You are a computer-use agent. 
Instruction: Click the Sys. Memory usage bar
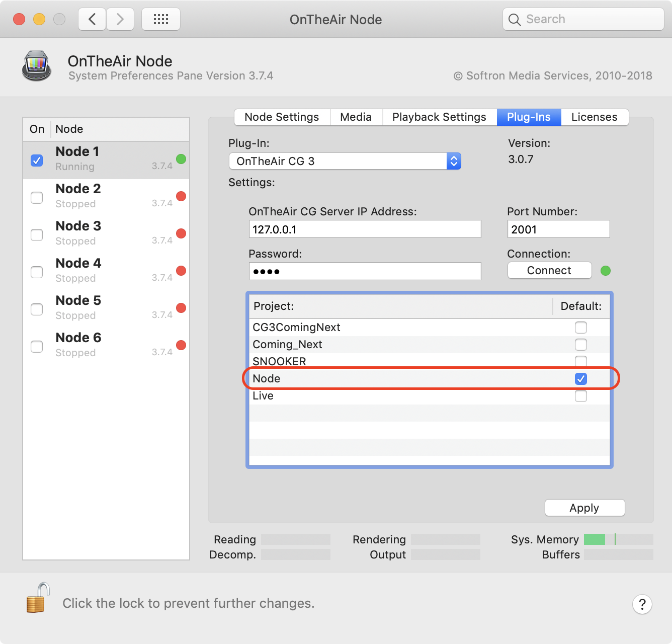coord(619,539)
